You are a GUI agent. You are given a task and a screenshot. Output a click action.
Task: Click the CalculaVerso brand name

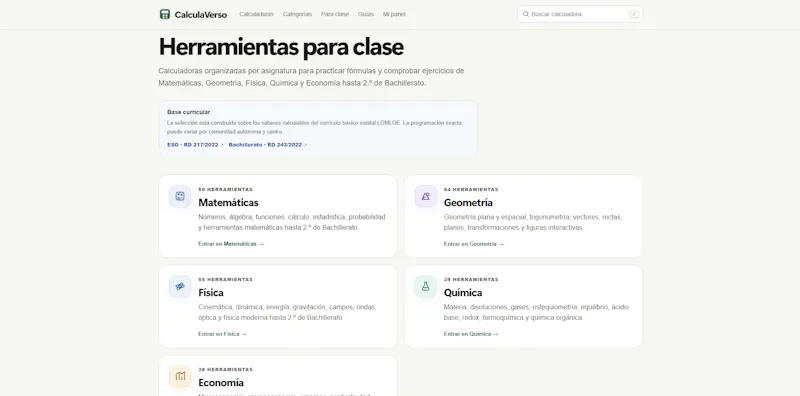(201, 15)
